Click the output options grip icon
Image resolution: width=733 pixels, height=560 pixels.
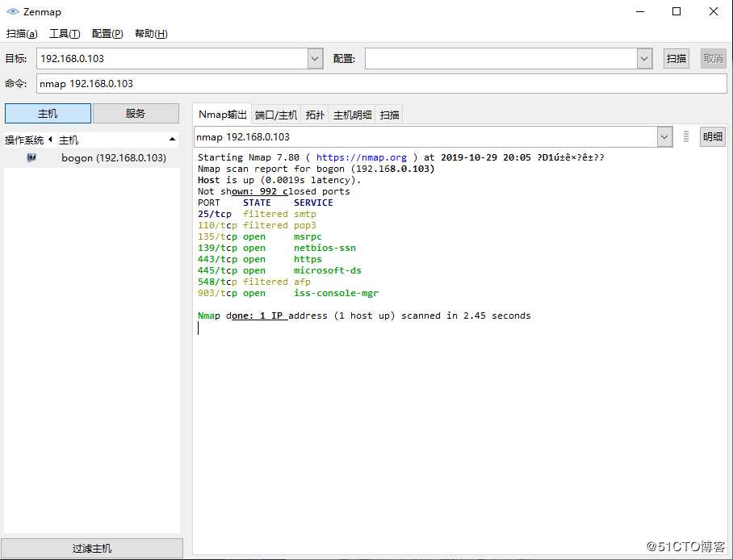(x=686, y=136)
